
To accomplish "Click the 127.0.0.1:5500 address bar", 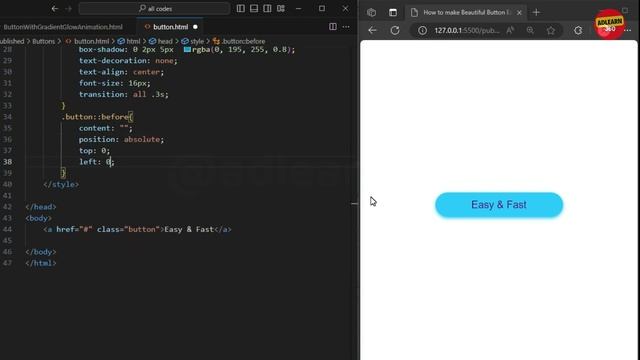I will 467,30.
